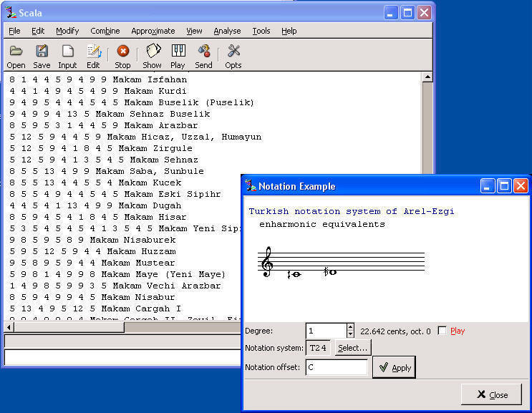
Task: Close the Notation Example dialog with the Close button
Action: pyautogui.click(x=492, y=394)
